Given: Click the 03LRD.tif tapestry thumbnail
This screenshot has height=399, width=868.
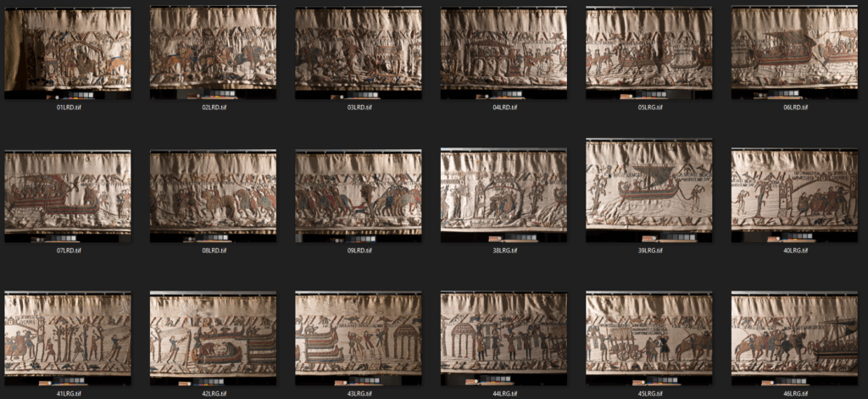Looking at the screenshot, I should (x=358, y=53).
